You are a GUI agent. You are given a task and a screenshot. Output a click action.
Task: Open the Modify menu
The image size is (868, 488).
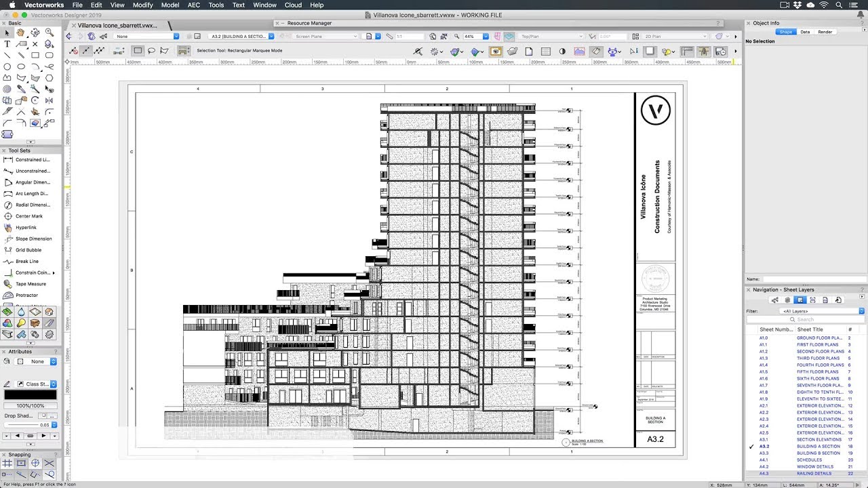[142, 5]
